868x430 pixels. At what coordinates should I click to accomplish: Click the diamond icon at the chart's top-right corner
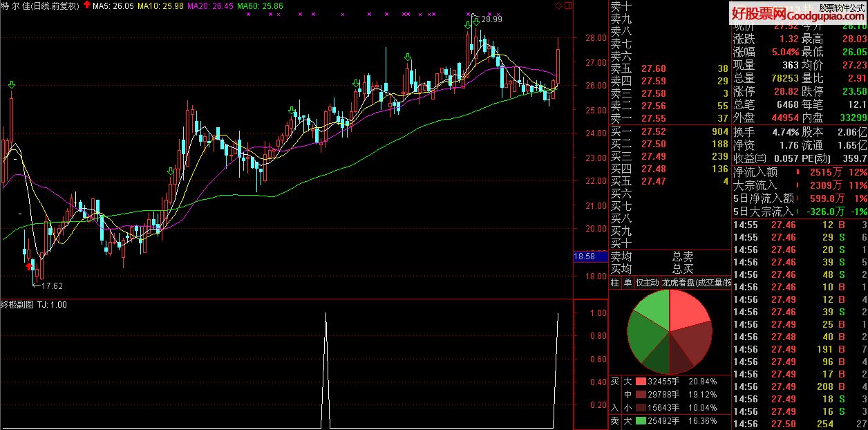tap(558, 6)
